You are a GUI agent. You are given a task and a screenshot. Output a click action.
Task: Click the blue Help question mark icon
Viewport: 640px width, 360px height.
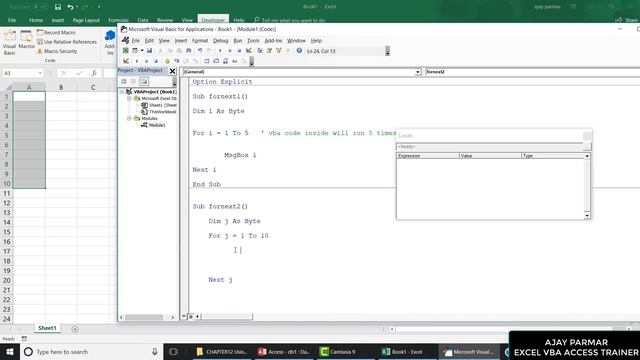tap(299, 51)
